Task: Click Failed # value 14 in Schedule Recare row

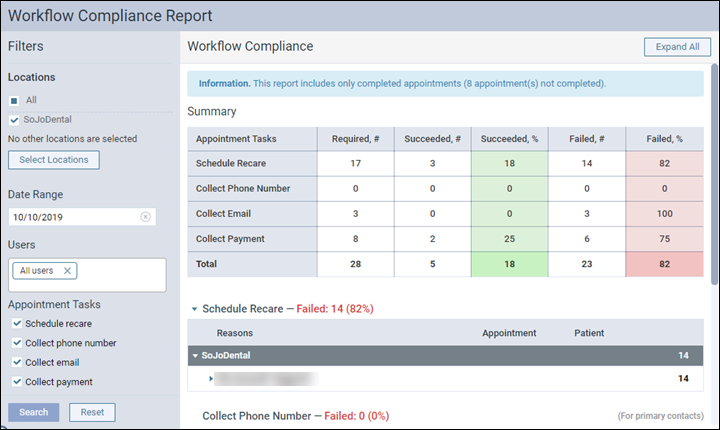Action: tap(586, 163)
